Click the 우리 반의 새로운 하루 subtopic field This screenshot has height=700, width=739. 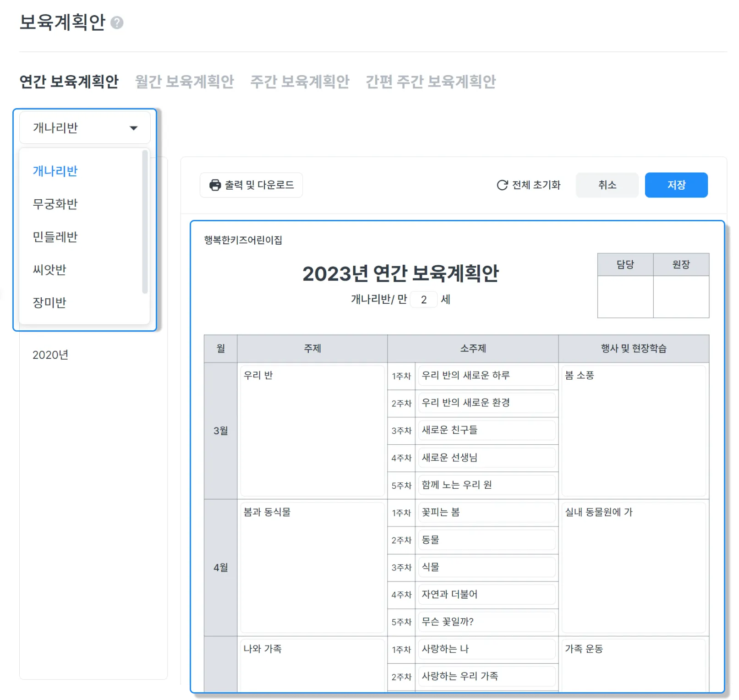[x=487, y=376]
